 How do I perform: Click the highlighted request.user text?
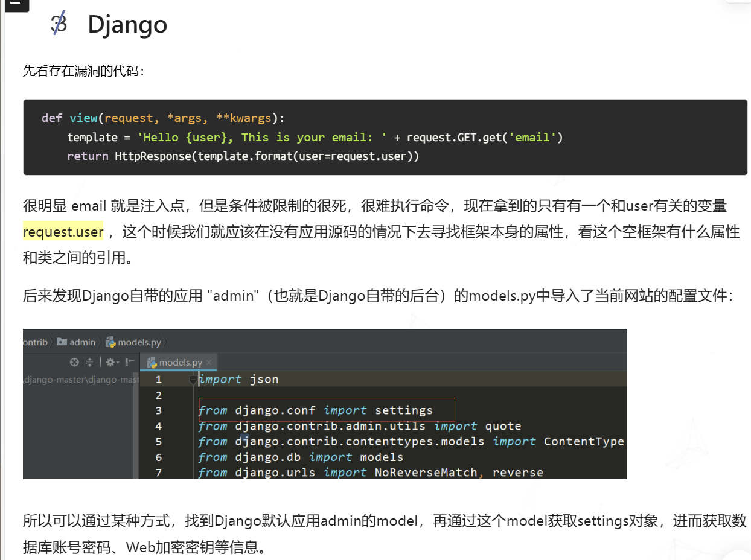[x=63, y=232]
